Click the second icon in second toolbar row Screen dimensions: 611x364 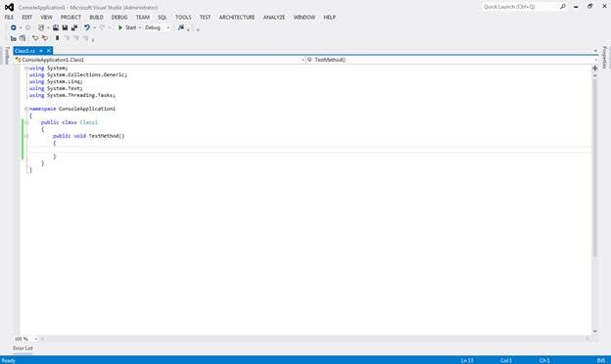pyautogui.click(x=23, y=38)
